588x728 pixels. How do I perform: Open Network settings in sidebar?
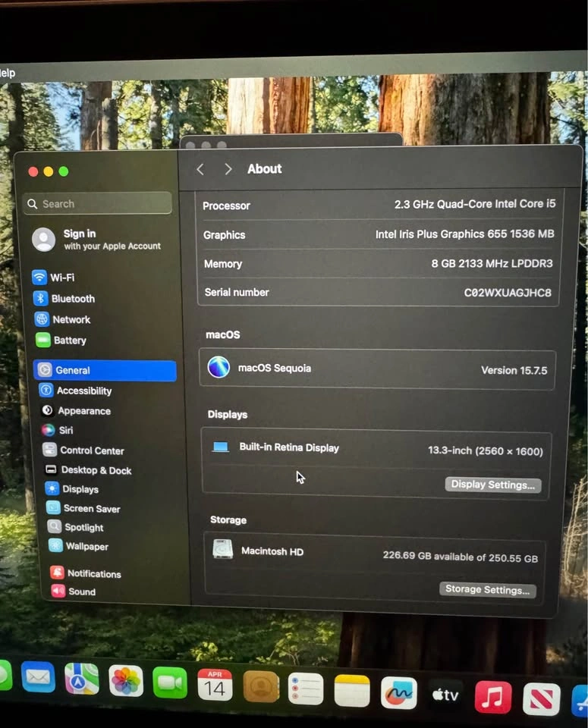point(63,319)
